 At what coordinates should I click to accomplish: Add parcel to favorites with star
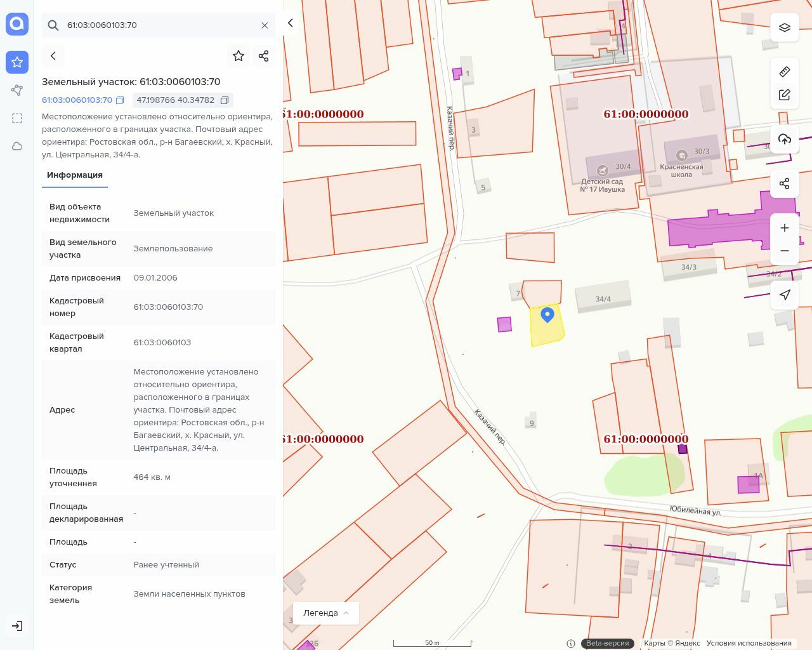pos(239,56)
